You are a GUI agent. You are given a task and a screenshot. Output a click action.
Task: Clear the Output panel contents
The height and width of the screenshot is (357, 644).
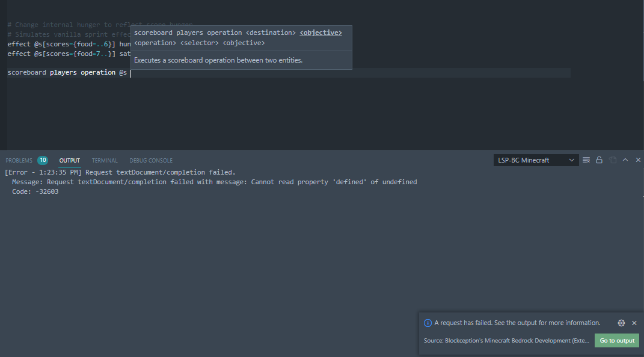tap(586, 160)
